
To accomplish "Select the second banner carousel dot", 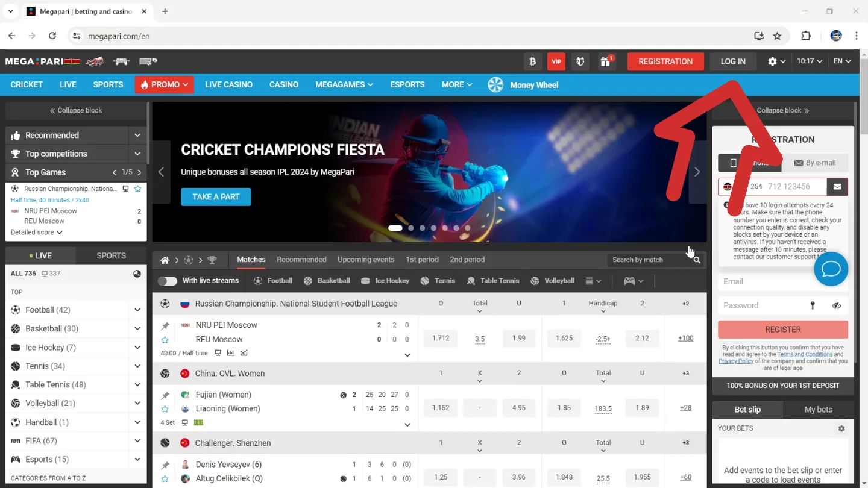I will click(x=411, y=228).
